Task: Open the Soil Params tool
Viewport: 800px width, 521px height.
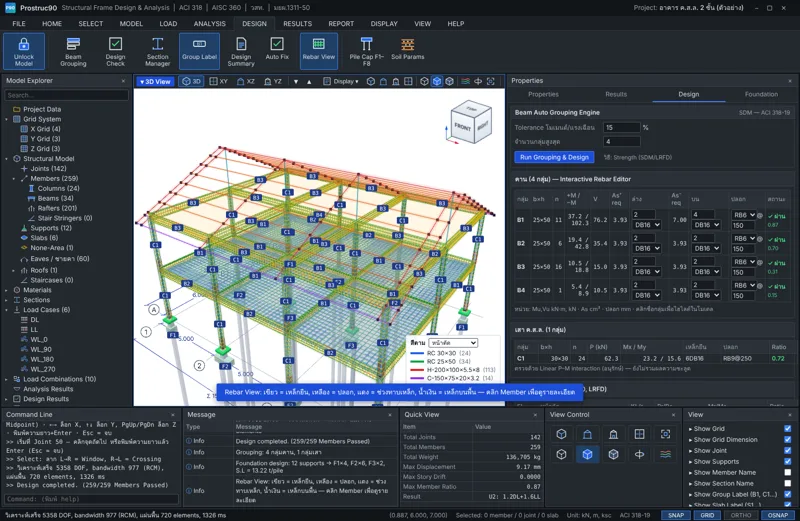Action: 407,51
